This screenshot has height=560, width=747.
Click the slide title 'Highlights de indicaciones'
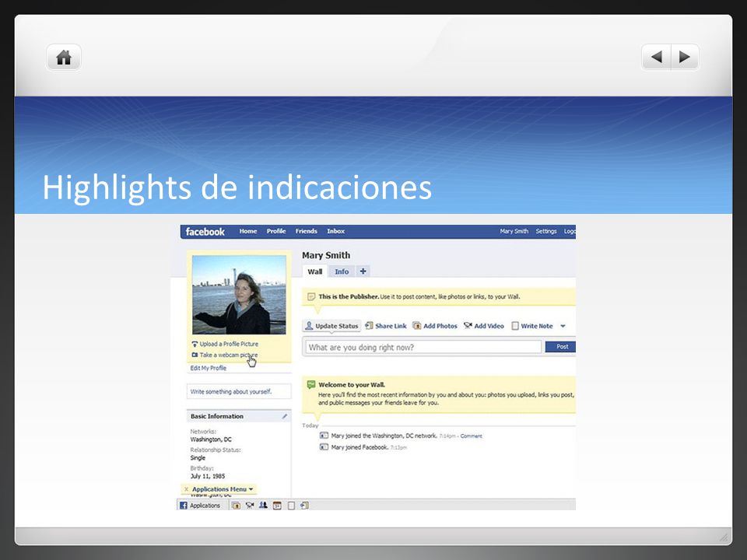click(237, 187)
